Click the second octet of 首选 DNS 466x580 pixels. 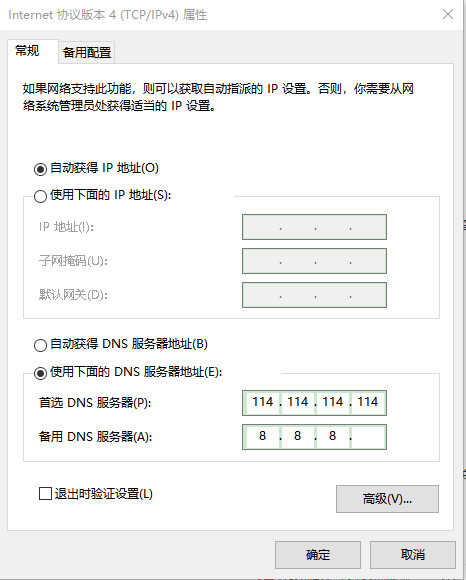(298, 402)
